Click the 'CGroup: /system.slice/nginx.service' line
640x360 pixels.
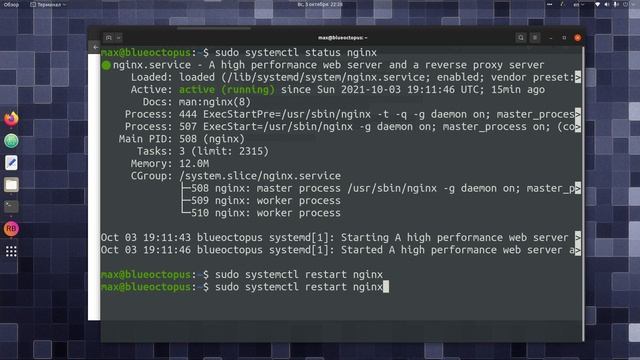pos(236,176)
